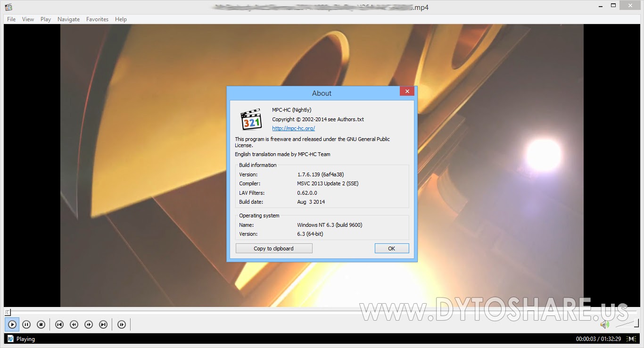Image resolution: width=644 pixels, height=348 pixels.
Task: Click 'MSVC 2013 Update 2 (SSE)' text
Action: [x=328, y=183]
